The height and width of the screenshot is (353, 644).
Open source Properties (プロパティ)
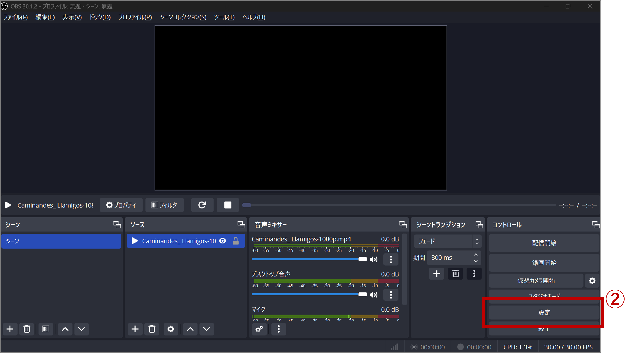[x=121, y=205]
